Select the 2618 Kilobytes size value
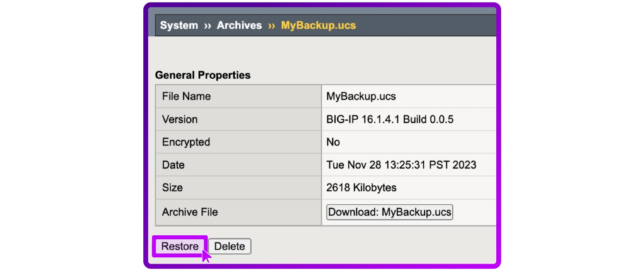 [x=361, y=188]
